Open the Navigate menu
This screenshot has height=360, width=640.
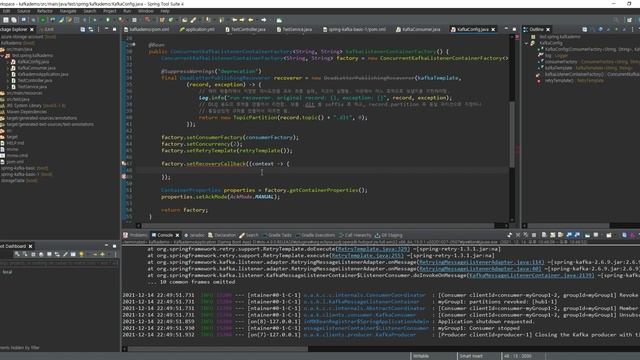(x=68, y=11)
